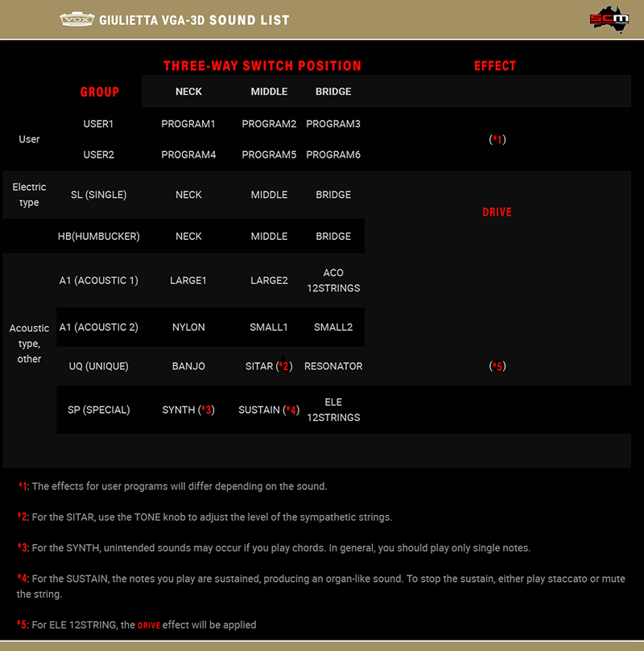Image resolution: width=644 pixels, height=651 pixels.
Task: Click the 'SL (SINGLE)' group cell
Action: 98,195
